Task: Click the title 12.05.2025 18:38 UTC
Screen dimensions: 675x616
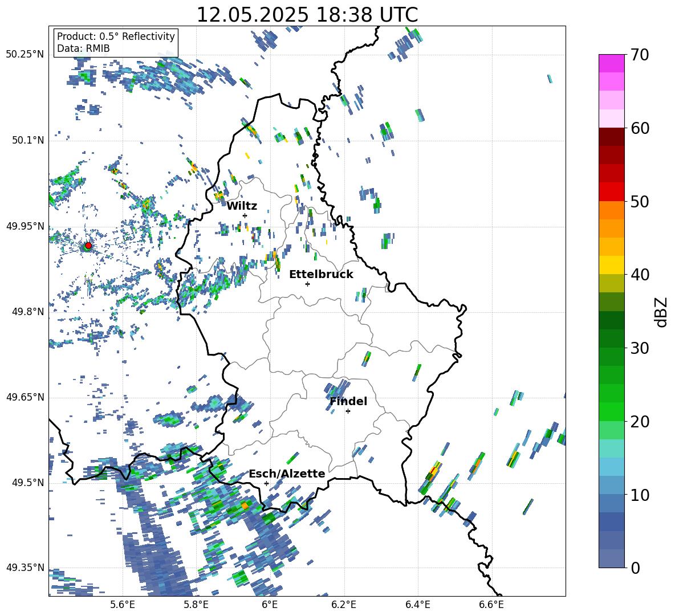Action: (x=307, y=15)
